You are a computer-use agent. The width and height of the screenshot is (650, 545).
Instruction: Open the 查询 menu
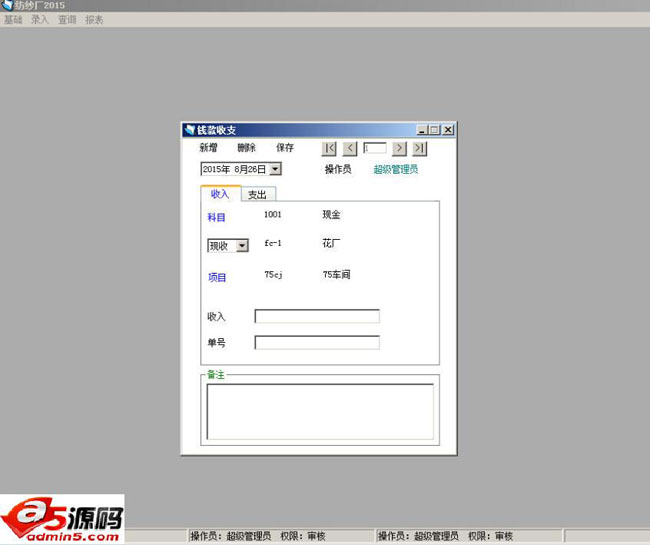[67, 19]
